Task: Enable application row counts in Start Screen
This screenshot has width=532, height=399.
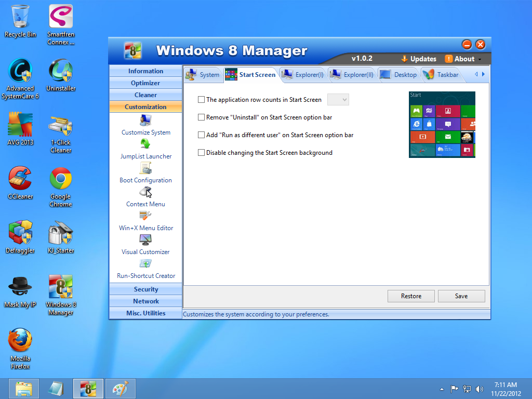Action: [x=201, y=99]
